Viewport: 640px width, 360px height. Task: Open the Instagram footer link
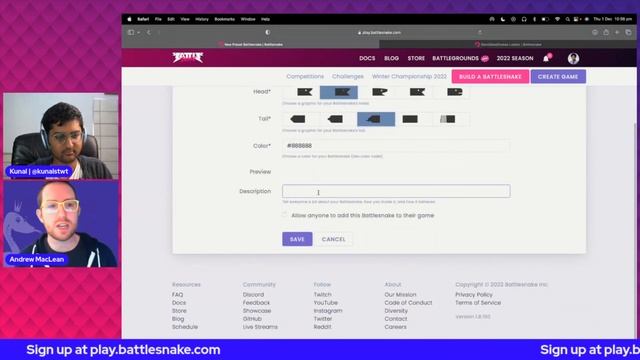tap(328, 311)
